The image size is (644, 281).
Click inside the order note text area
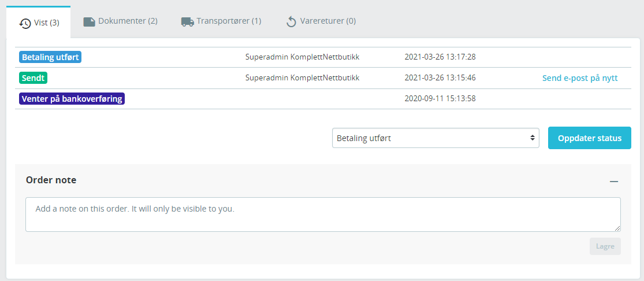point(323,215)
